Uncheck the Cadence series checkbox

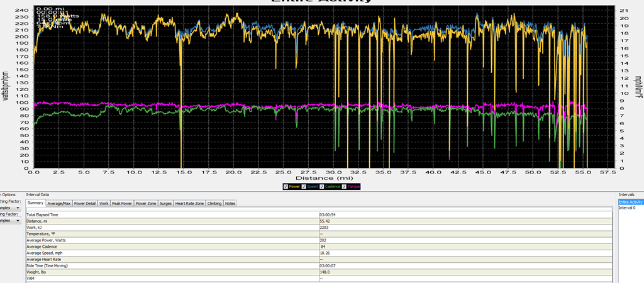click(x=323, y=187)
